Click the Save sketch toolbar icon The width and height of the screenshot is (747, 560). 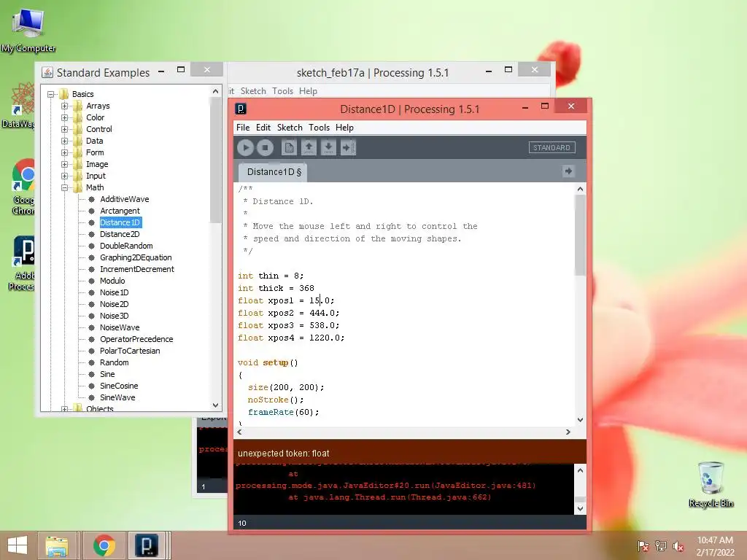tap(328, 147)
